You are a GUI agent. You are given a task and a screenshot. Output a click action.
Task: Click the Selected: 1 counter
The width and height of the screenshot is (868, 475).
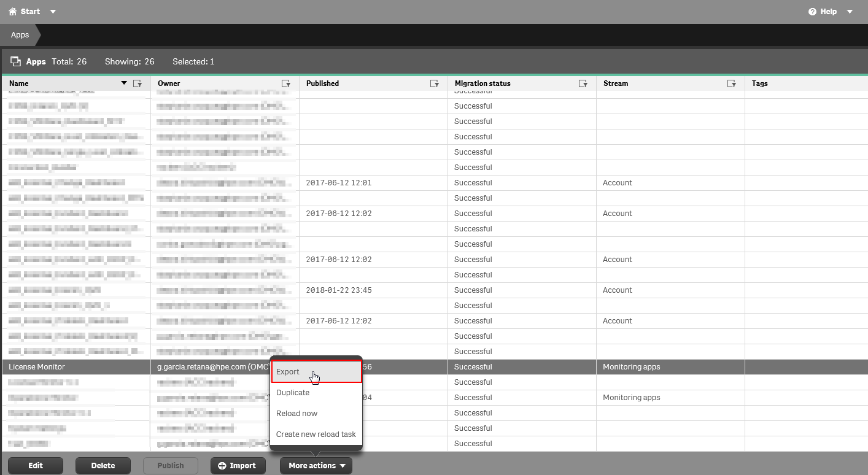[193, 61]
